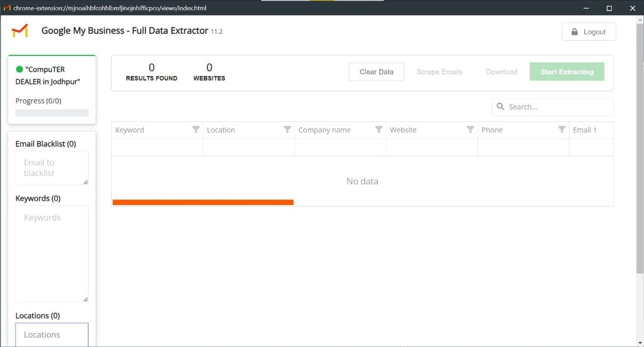Open the Location column filter icon

tap(287, 129)
